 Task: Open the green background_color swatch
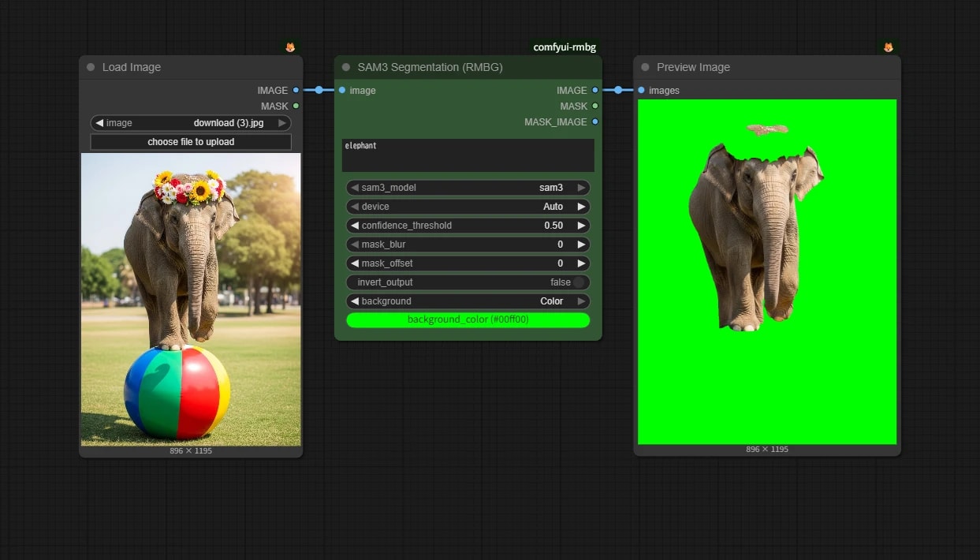tap(468, 319)
